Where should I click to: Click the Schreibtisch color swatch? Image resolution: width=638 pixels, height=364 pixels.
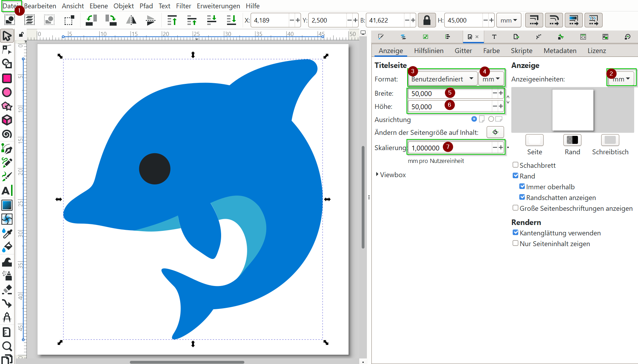click(610, 140)
